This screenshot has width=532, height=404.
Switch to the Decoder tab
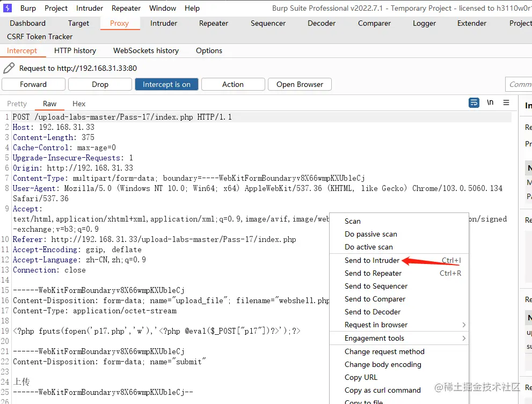tap(322, 23)
